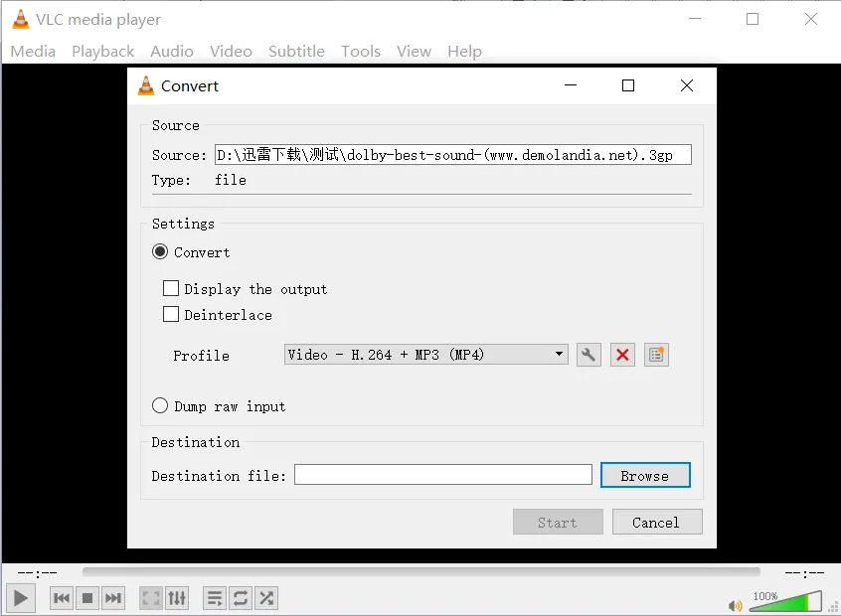Create a new profile icon
This screenshot has height=616, width=841.
pyautogui.click(x=655, y=355)
